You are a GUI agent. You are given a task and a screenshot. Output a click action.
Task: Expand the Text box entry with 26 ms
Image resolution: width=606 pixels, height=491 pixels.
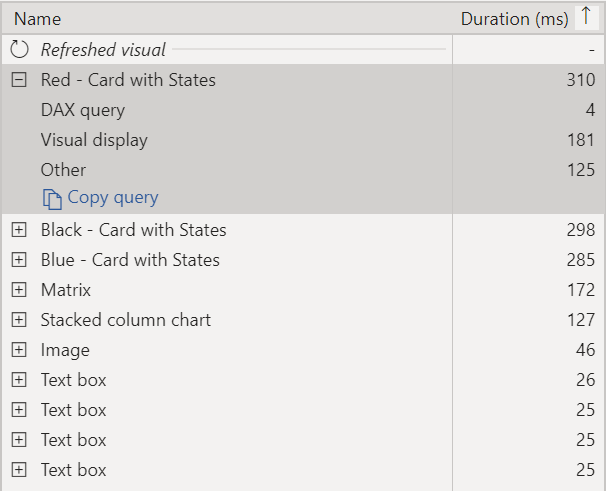pyautogui.click(x=19, y=380)
